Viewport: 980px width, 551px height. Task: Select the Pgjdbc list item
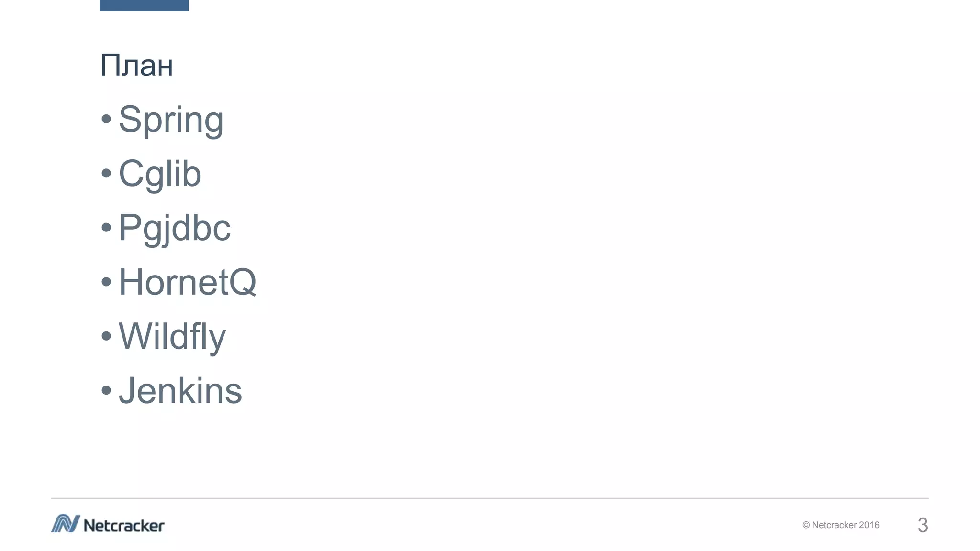[x=174, y=228]
